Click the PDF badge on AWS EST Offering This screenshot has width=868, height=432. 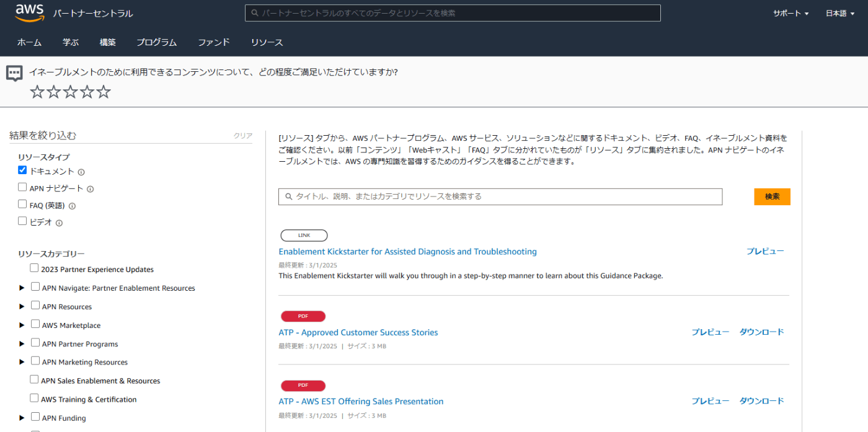(x=303, y=386)
